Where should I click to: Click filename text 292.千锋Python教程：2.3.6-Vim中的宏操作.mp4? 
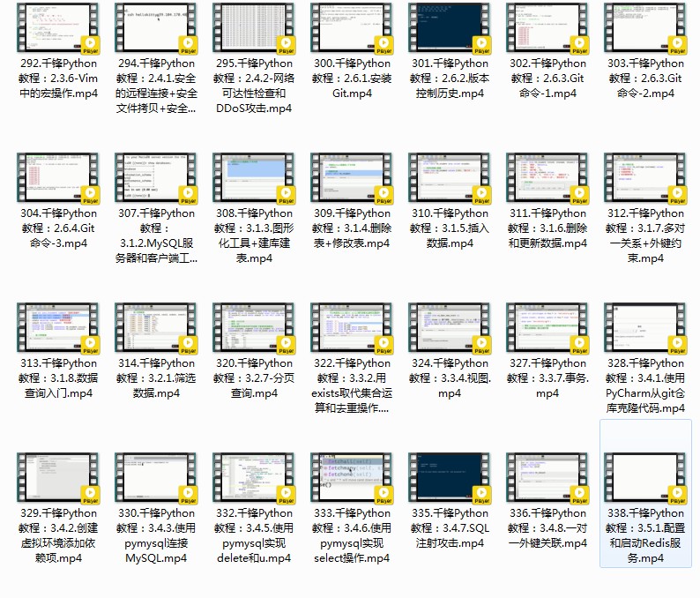(x=58, y=78)
